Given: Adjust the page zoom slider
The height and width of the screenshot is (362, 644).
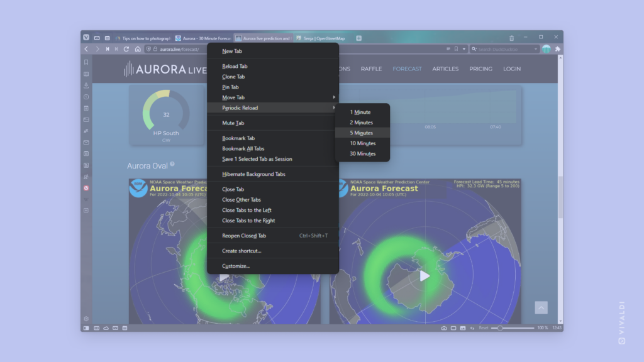Looking at the screenshot, I should pos(513,328).
